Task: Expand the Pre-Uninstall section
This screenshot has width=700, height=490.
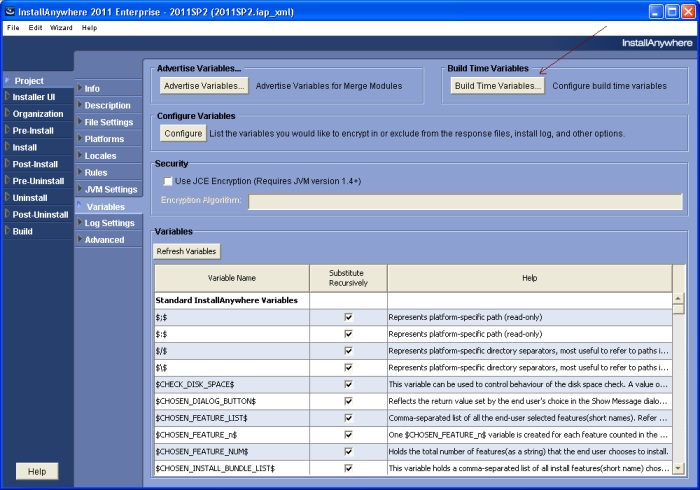Action: (x=38, y=181)
